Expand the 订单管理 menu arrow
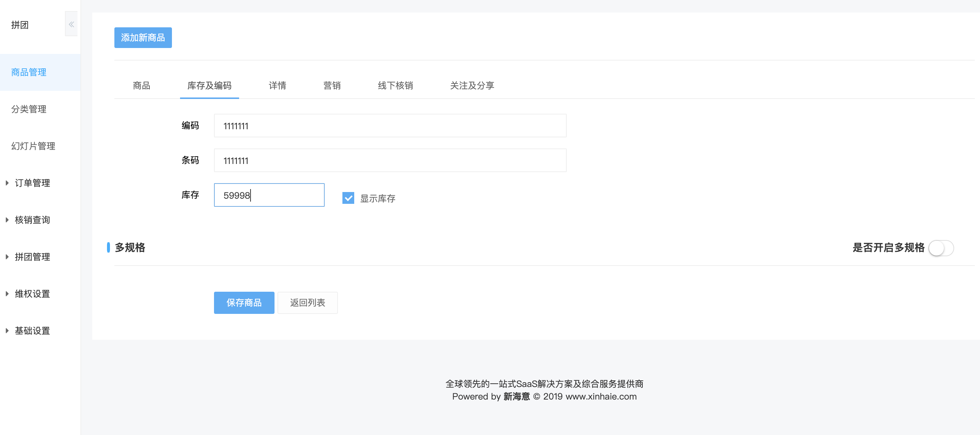Viewport: 980px width, 435px height. [7, 183]
